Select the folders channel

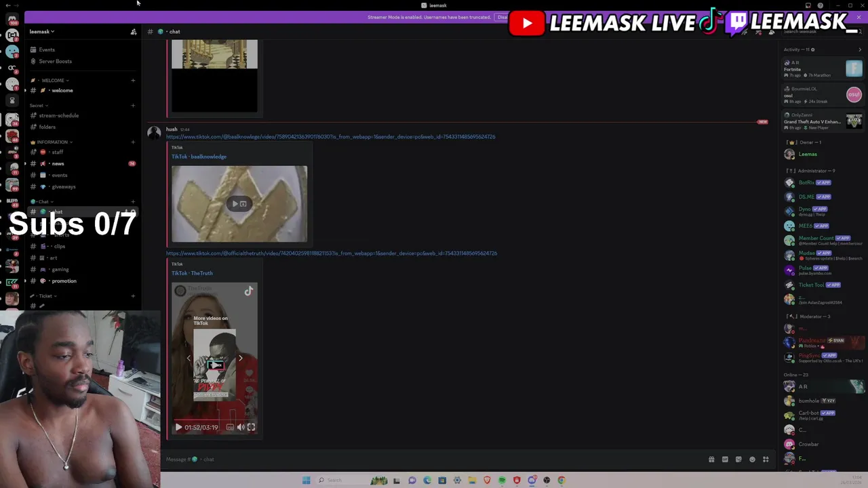[x=47, y=127]
